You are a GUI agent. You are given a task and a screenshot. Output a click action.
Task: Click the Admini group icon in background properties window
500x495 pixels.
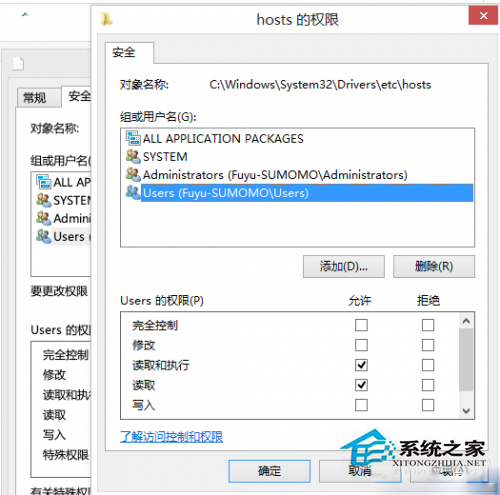point(44,218)
